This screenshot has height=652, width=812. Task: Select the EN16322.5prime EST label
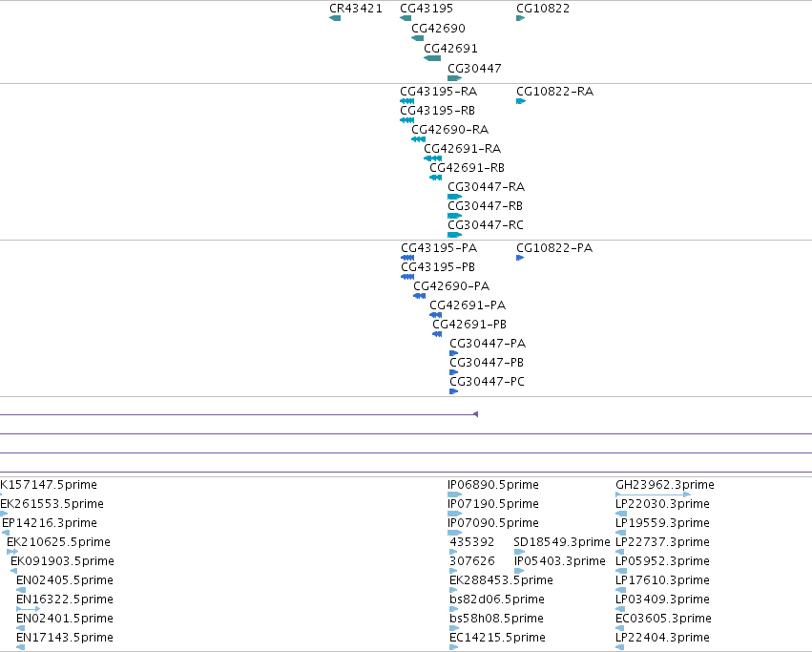[65, 599]
